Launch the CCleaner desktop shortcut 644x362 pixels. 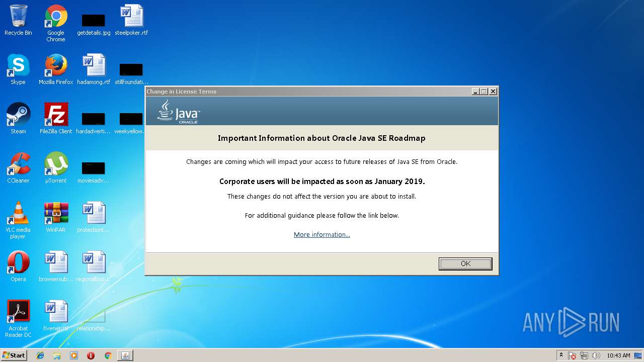[18, 168]
